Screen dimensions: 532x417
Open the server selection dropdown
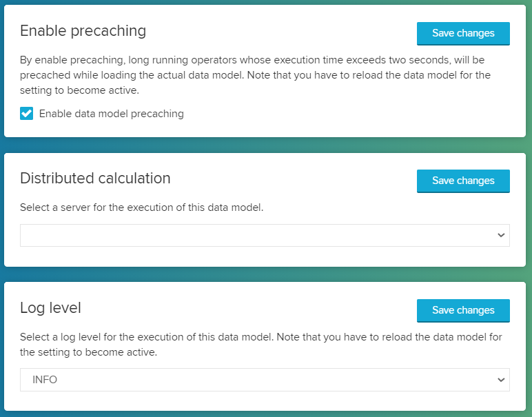click(265, 235)
